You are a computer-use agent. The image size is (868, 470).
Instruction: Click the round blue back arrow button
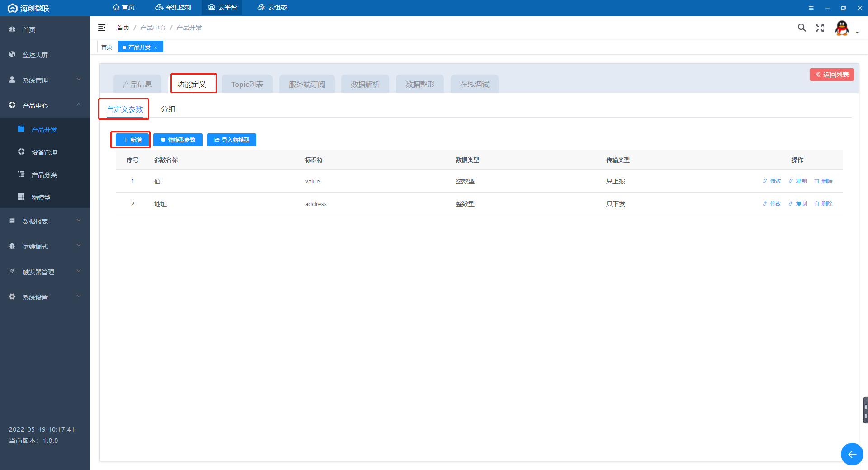tap(852, 454)
